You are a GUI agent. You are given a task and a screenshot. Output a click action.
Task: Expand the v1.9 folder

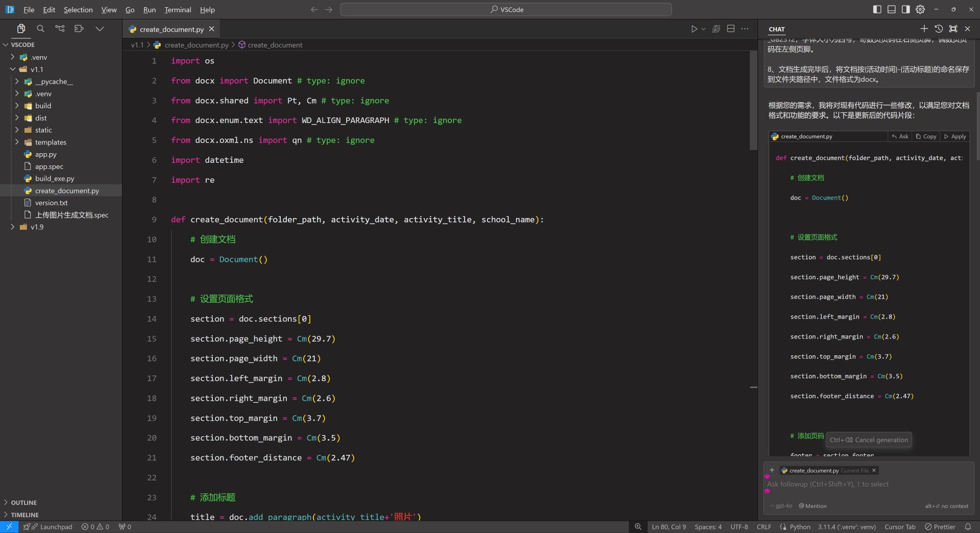37,227
